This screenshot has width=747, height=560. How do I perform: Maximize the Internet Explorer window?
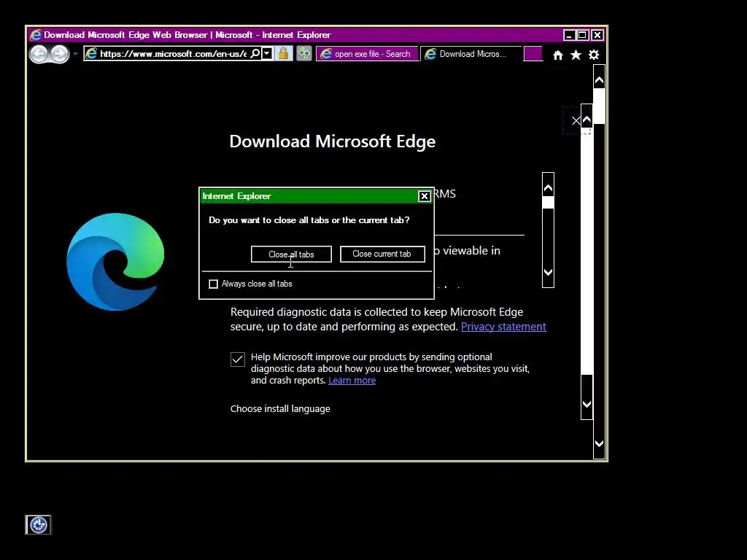coord(583,35)
